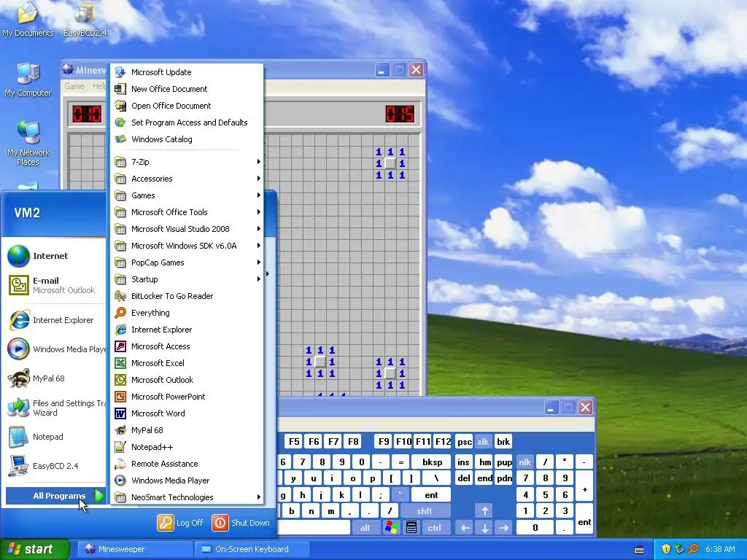The image size is (747, 560).
Task: Switch to On-Screen Keyboard taskbar button
Action: pos(252,549)
